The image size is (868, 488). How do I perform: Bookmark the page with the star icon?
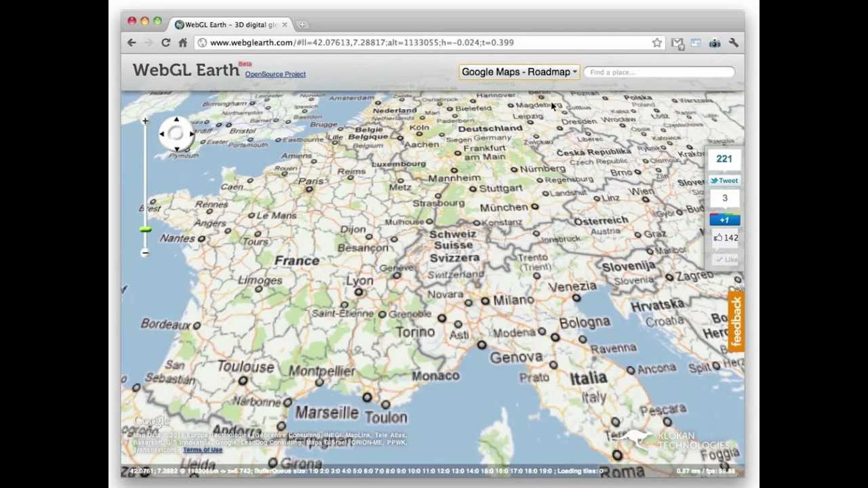pos(656,43)
